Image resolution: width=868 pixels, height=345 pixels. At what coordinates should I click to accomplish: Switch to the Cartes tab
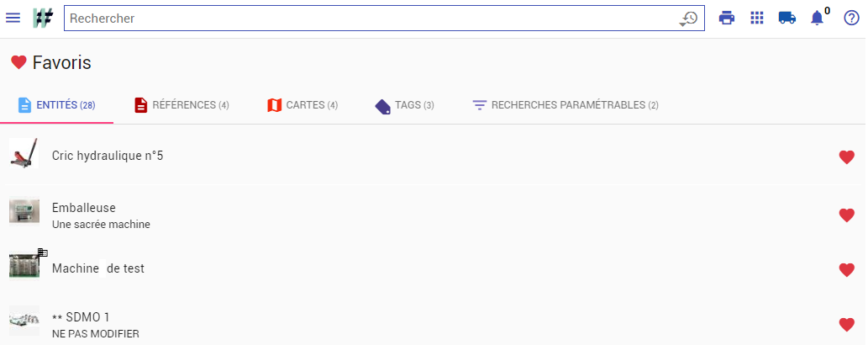tap(302, 105)
